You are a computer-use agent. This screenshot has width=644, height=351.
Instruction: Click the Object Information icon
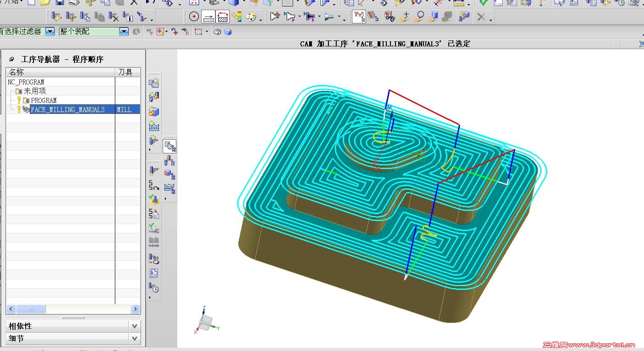(128, 17)
